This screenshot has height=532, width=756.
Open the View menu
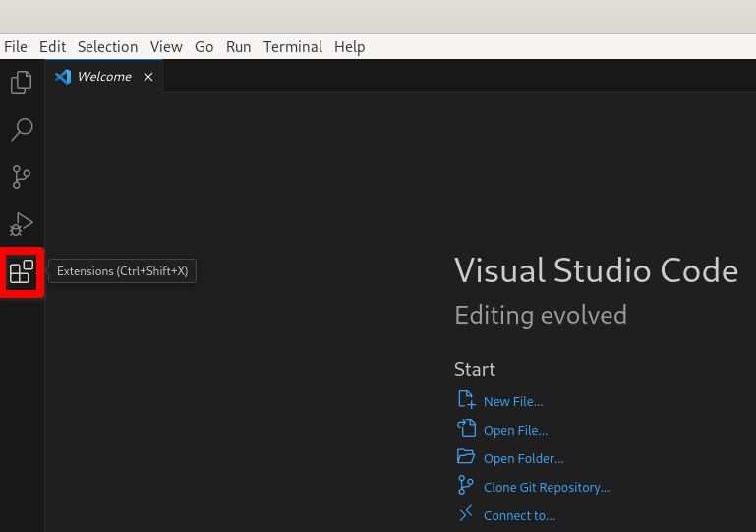point(166,47)
